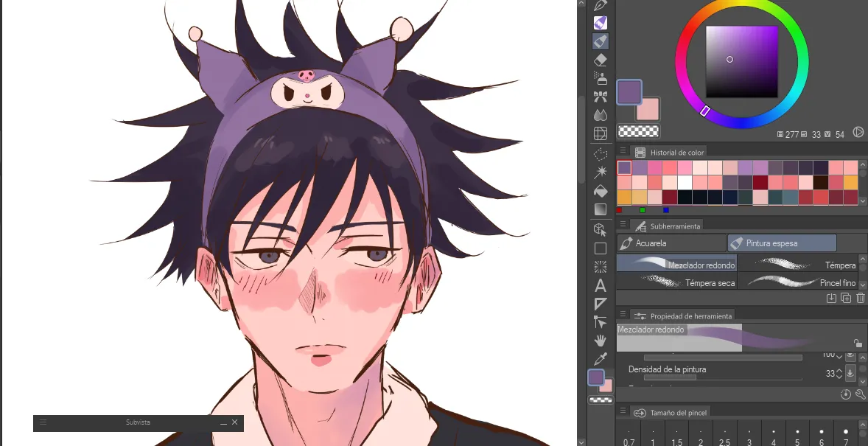Close the Subvista panel
Viewport: 868px width, 446px height.
click(x=235, y=422)
